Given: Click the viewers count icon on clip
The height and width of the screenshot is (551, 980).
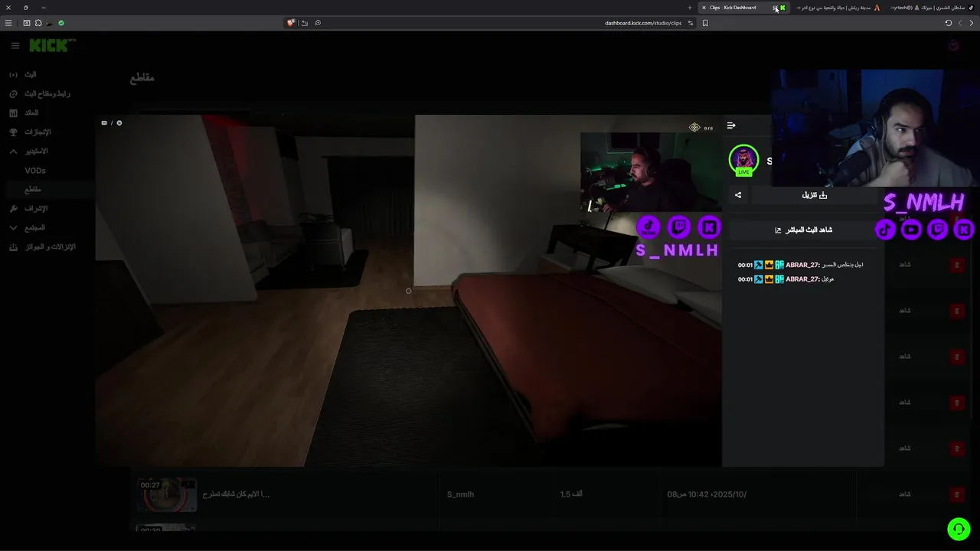Looking at the screenshot, I should click(694, 128).
